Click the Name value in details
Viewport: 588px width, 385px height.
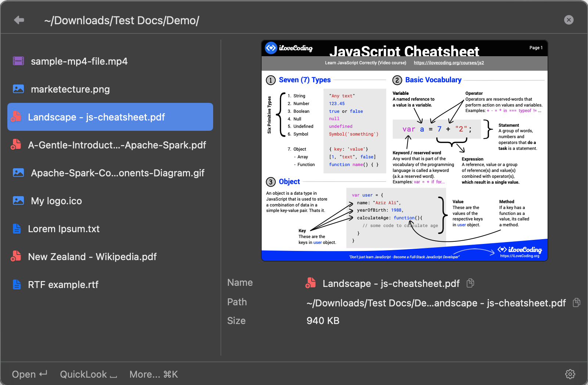391,283
